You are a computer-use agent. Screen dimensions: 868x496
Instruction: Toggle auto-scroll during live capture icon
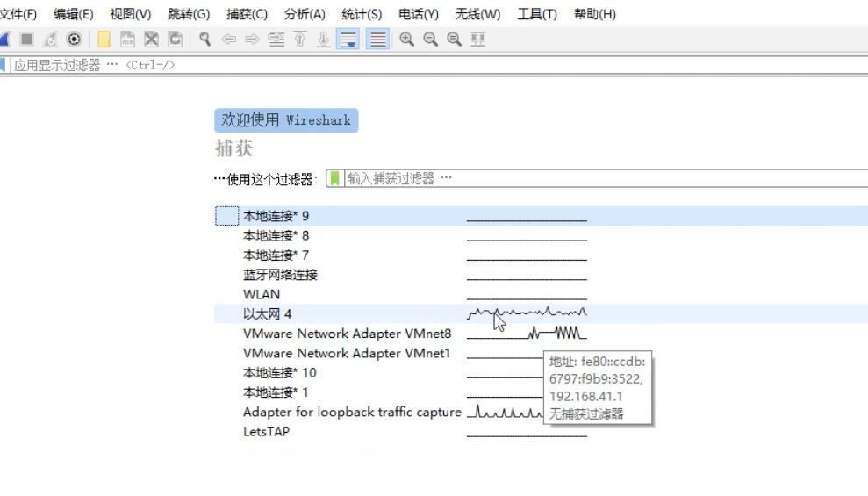coord(348,40)
